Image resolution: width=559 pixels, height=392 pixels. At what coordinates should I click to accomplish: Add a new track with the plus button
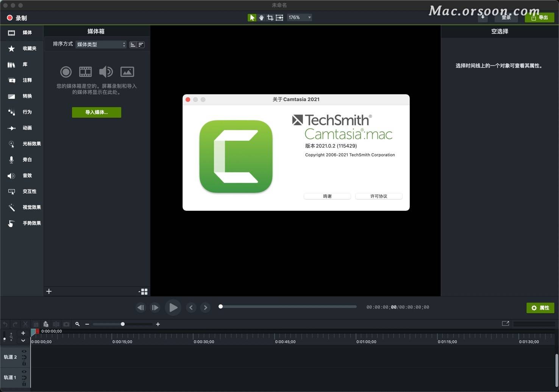tap(23, 333)
